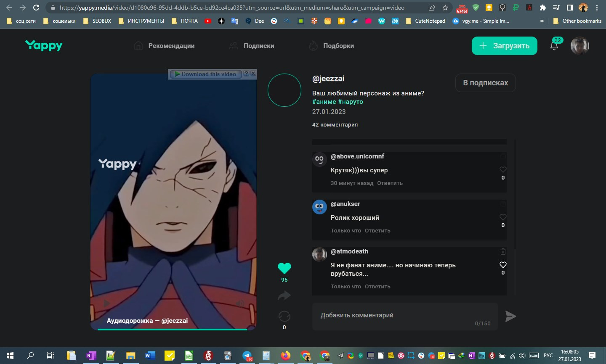Viewport: 606px width, 364px height.
Task: Open the Other bookmarks folder
Action: tap(577, 21)
